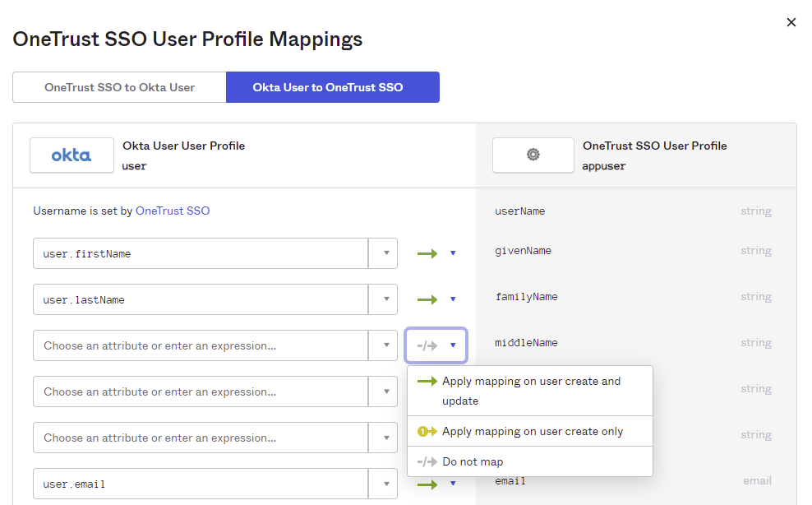
Task: Select 'Apply mapping on user create only'
Action: [x=530, y=431]
